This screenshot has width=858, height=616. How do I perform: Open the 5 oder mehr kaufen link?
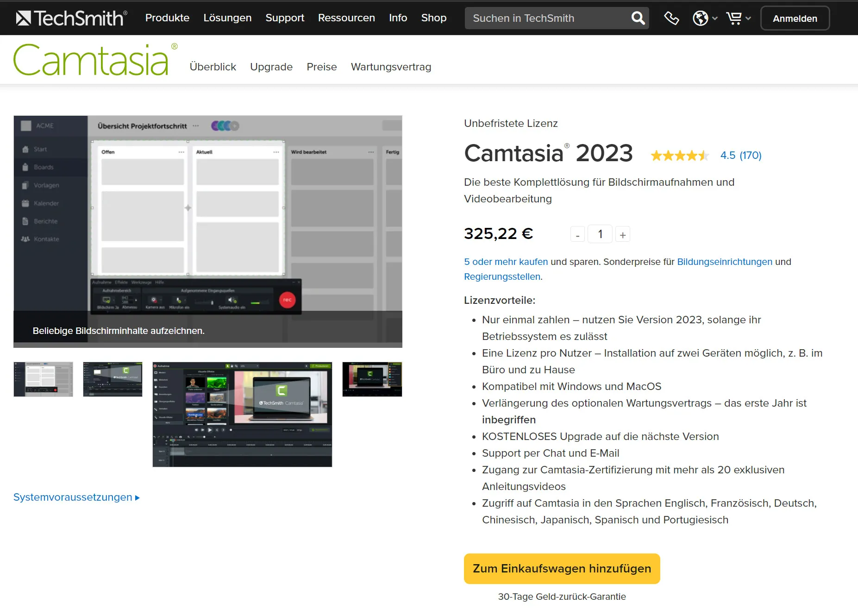tap(506, 262)
